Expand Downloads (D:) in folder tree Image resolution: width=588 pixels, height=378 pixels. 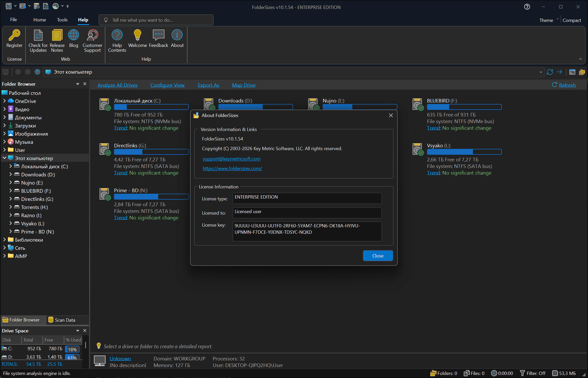click(x=10, y=174)
